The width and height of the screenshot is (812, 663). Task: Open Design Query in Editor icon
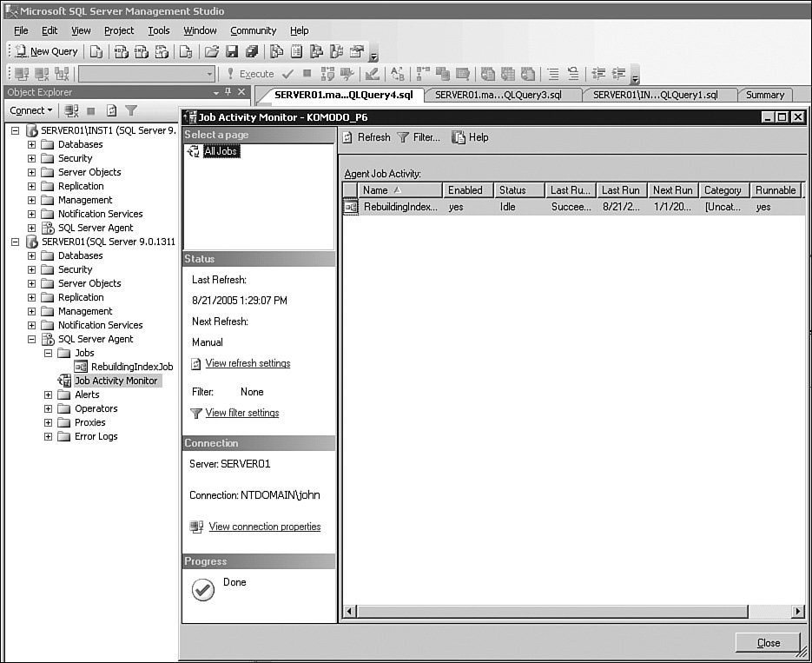(x=372, y=74)
